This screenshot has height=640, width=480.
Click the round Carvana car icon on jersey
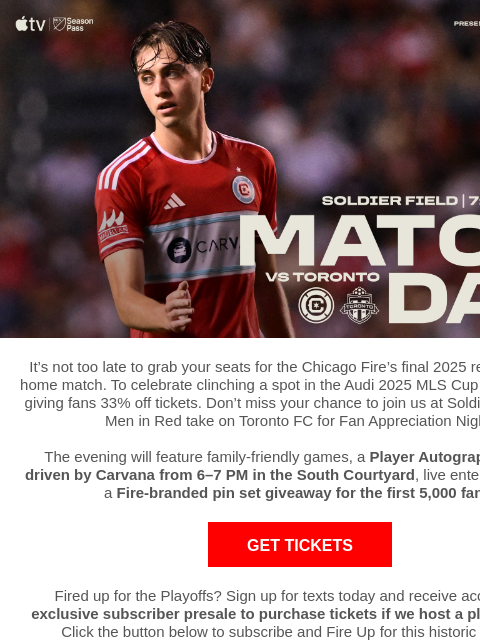point(179,250)
